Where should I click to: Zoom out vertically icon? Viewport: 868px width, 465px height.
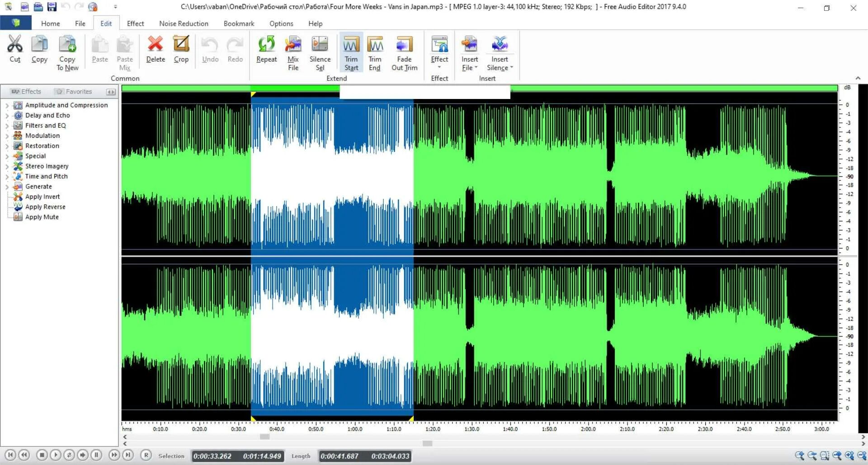[862, 456]
